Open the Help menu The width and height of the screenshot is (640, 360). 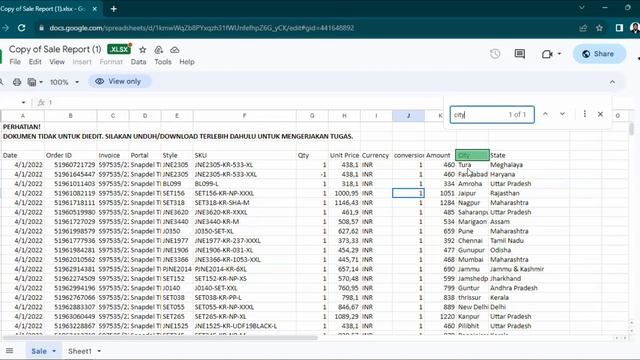coord(187,62)
